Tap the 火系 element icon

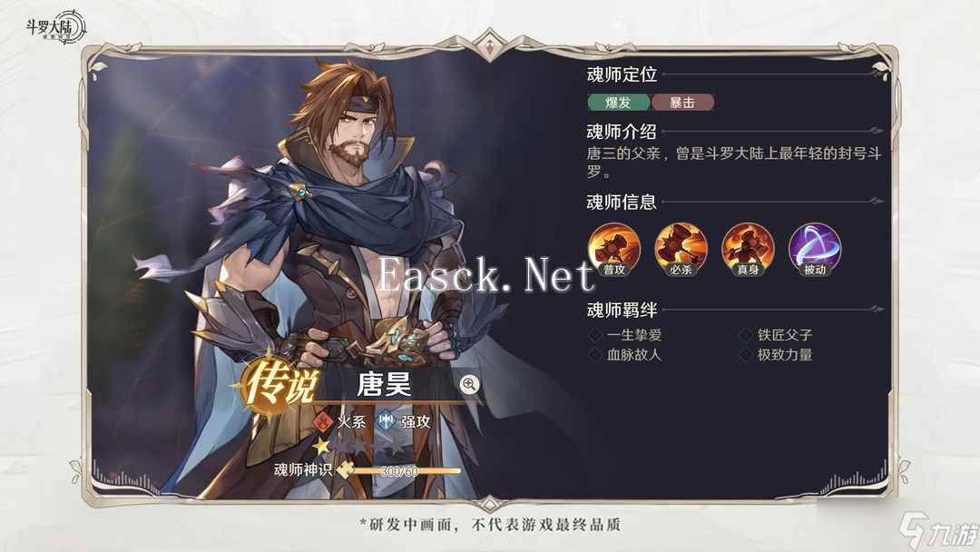click(x=322, y=422)
